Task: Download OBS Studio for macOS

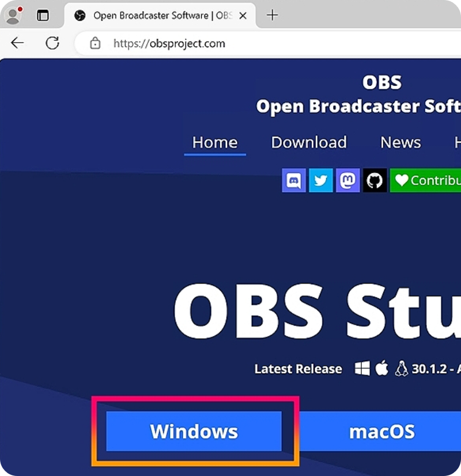Action: [x=381, y=431]
